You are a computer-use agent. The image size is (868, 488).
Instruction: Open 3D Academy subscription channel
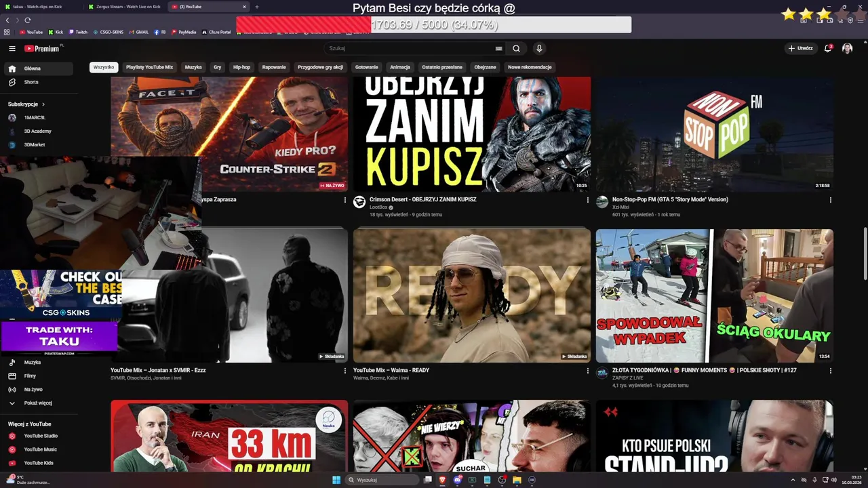click(x=39, y=131)
